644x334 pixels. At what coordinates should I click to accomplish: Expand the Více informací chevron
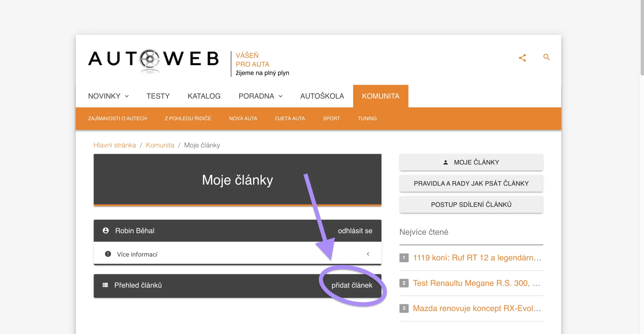point(368,254)
